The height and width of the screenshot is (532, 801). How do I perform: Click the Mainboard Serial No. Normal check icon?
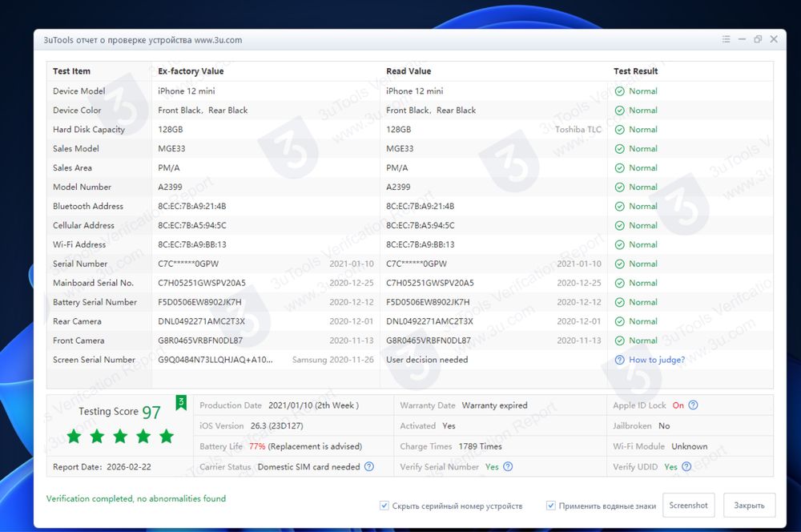(620, 283)
